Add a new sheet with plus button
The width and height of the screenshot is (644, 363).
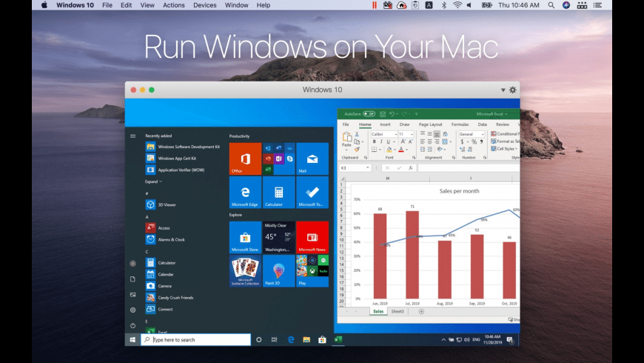click(421, 312)
